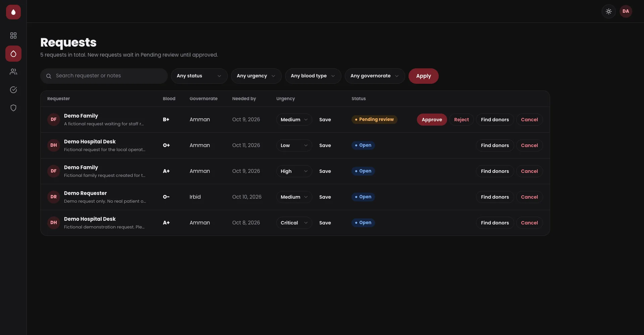644x335 pixels.
Task: Change urgency dropdown showing High
Action: 294,171
